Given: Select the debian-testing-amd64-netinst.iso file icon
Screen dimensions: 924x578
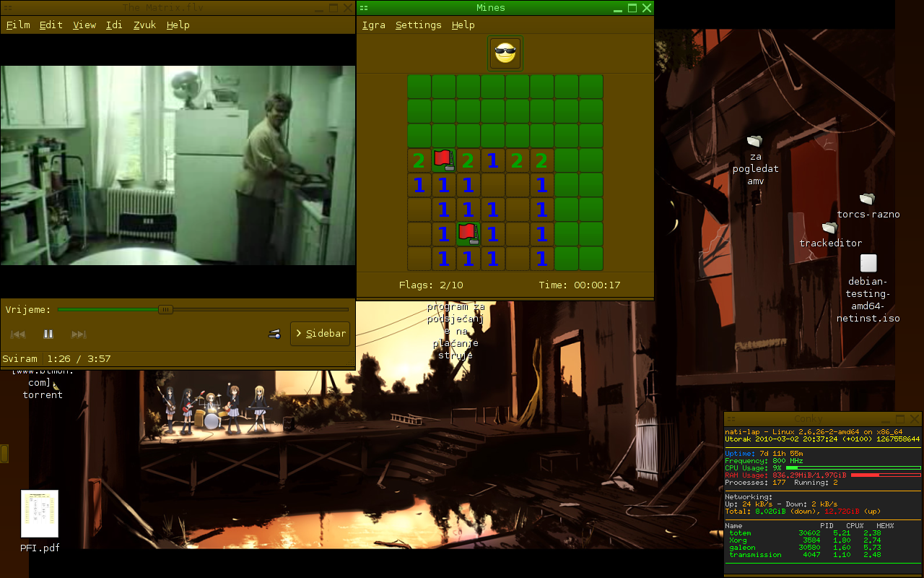Looking at the screenshot, I should tap(868, 264).
